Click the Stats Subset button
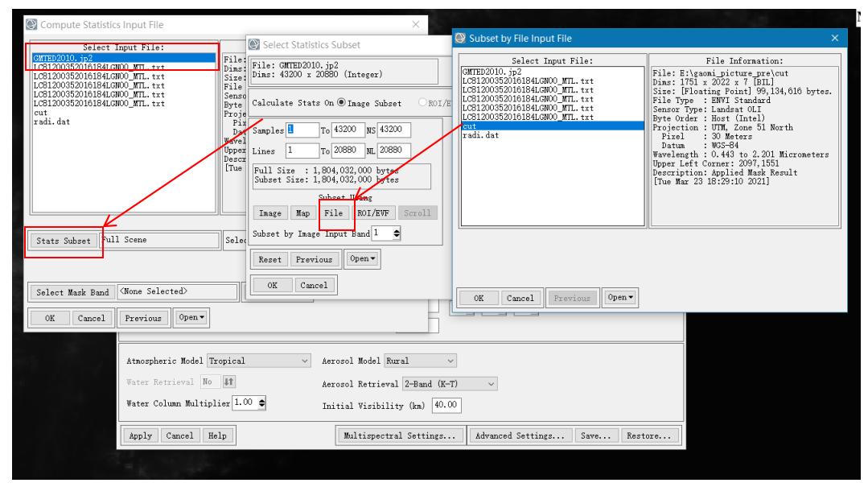The height and width of the screenshot is (487, 868). [63, 241]
